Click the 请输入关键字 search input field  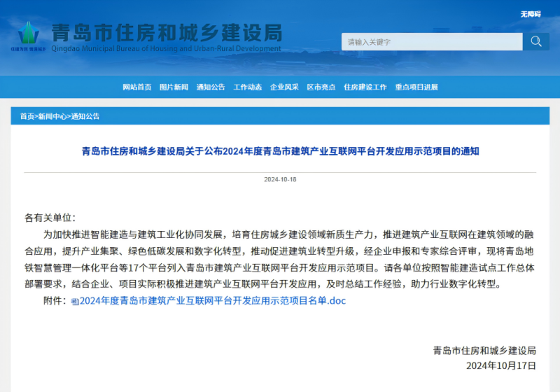[x=432, y=42]
